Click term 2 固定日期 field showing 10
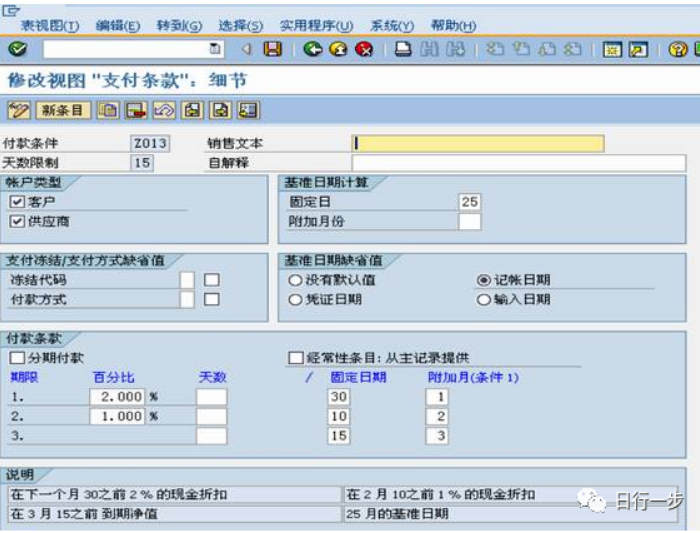 [338, 416]
